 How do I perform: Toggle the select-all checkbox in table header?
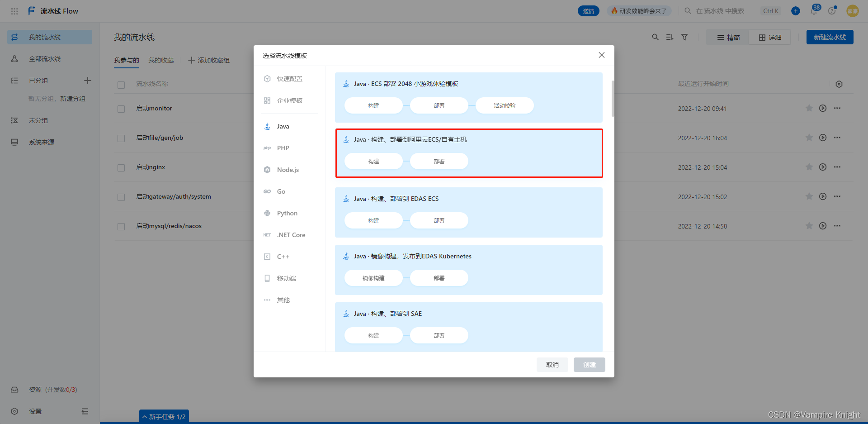point(121,85)
